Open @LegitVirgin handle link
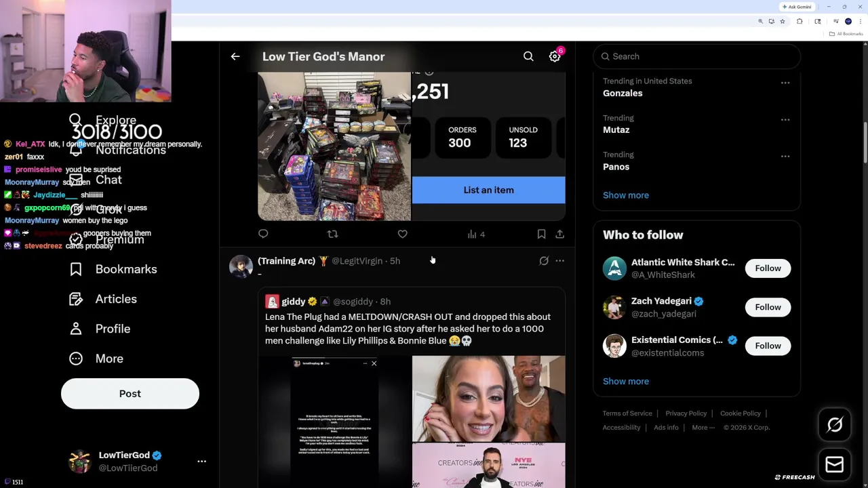Image resolution: width=868 pixels, height=488 pixels. click(x=357, y=261)
